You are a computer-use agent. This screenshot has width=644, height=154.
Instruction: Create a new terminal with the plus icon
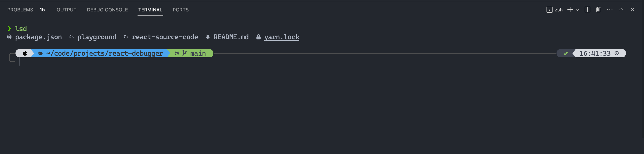tap(570, 10)
